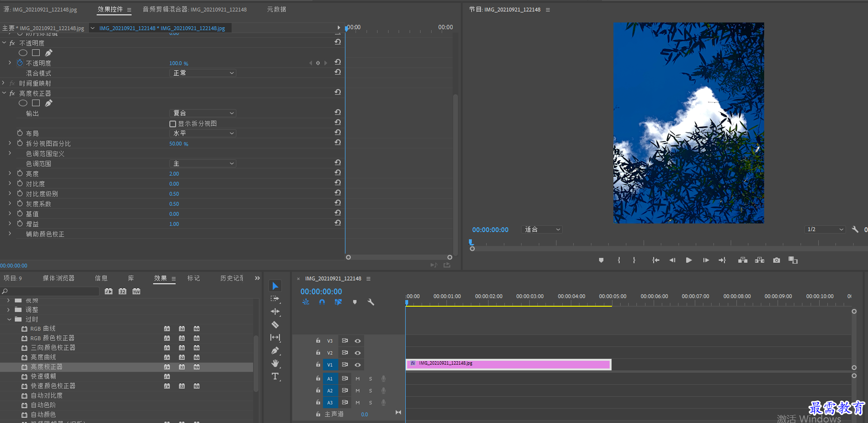Image resolution: width=868 pixels, height=423 pixels.
Task: Open program monitor 适合 zoom dropdown
Action: tap(542, 230)
